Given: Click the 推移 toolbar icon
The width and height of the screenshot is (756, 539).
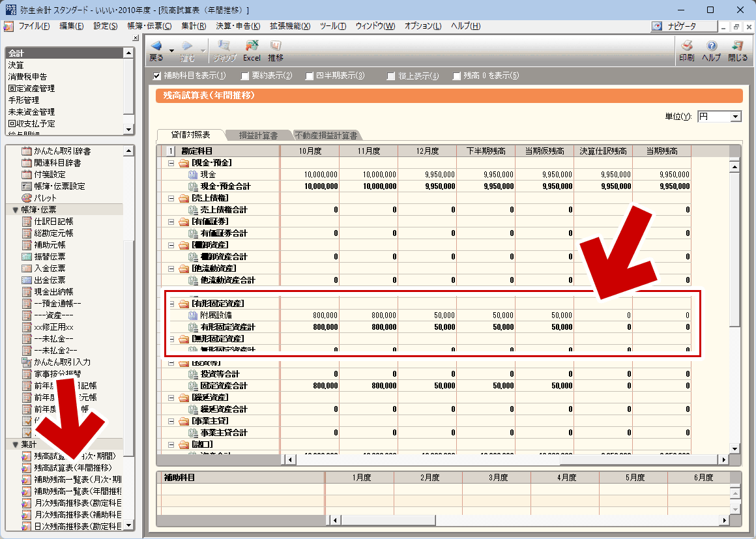Looking at the screenshot, I should pyautogui.click(x=276, y=46).
